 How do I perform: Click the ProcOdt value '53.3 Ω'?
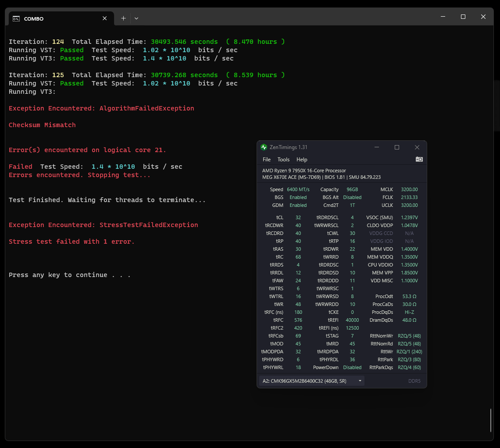point(409,297)
